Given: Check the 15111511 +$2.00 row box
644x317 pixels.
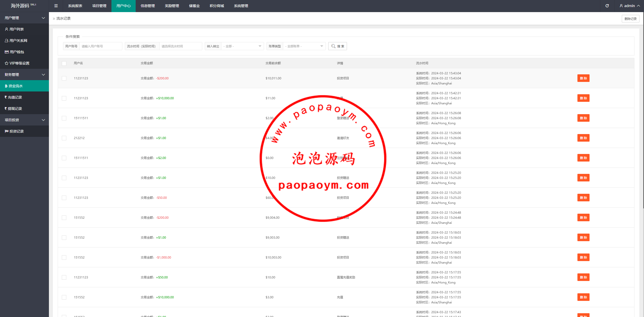Looking at the screenshot, I should click(x=64, y=158).
